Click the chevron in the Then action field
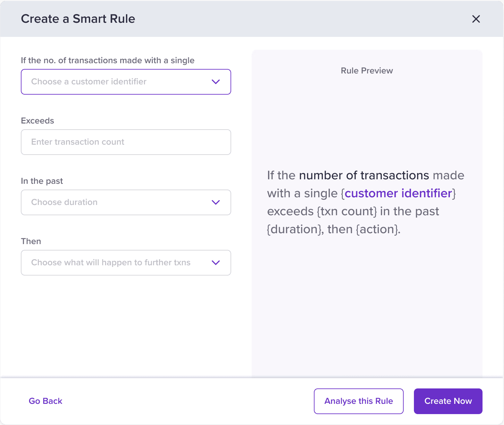This screenshot has width=504, height=425. coord(216,263)
